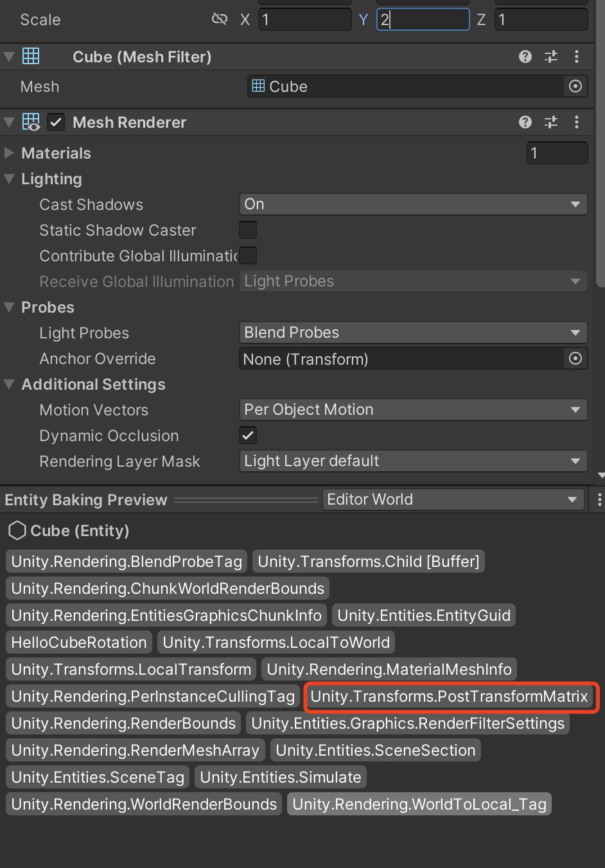
Task: Collapse the Lighting section
Action: [x=9, y=178]
